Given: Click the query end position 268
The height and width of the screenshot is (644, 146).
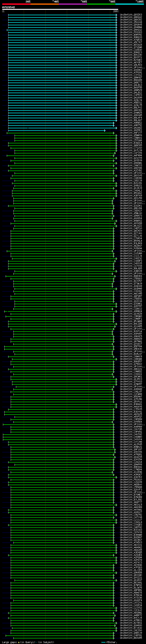Looking at the screenshot, I should 115,11.
